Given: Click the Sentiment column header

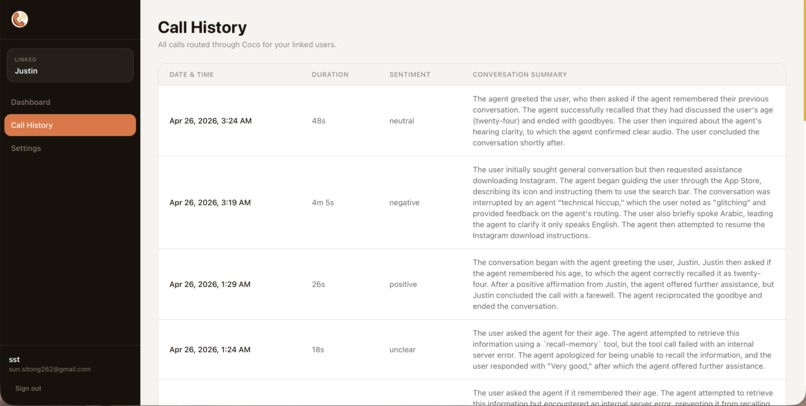Looking at the screenshot, I should tap(410, 75).
